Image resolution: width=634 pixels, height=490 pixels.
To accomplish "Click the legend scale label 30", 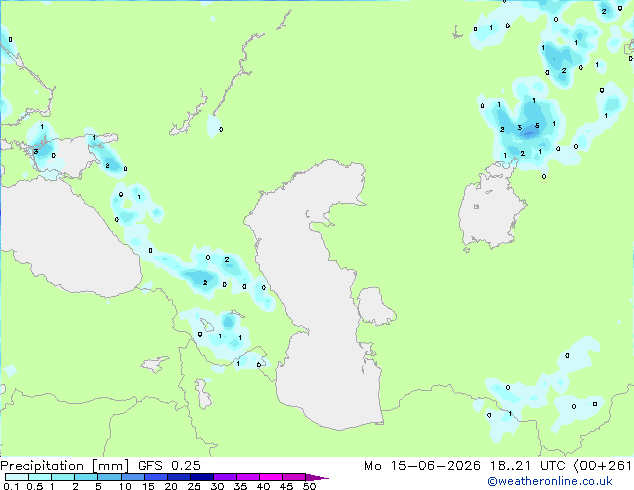I will (x=217, y=486).
